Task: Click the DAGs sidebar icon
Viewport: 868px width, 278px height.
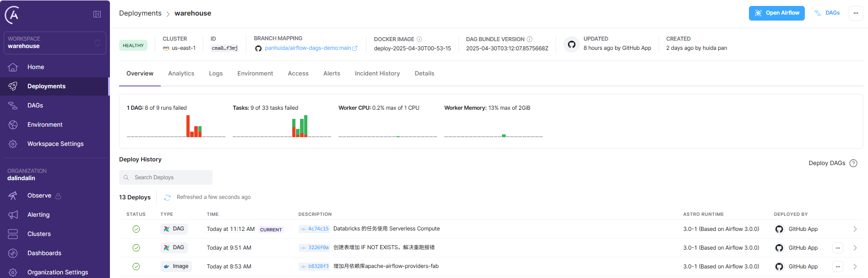Action: click(13, 106)
